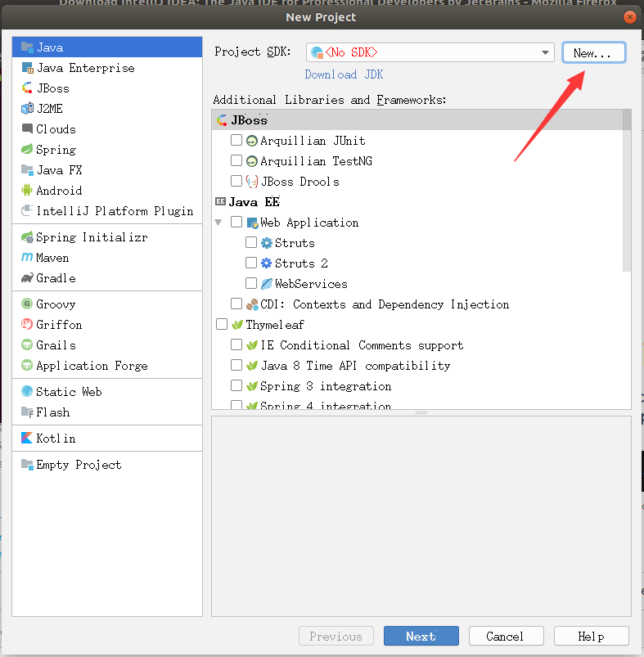Select the Maven m icon
The width and height of the screenshot is (644, 657).
point(27,257)
